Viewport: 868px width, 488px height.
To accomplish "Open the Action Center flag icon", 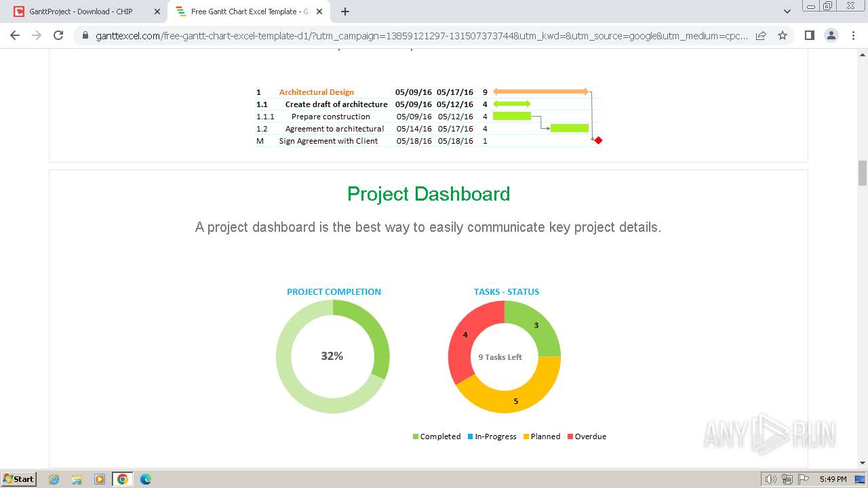I will click(x=804, y=479).
